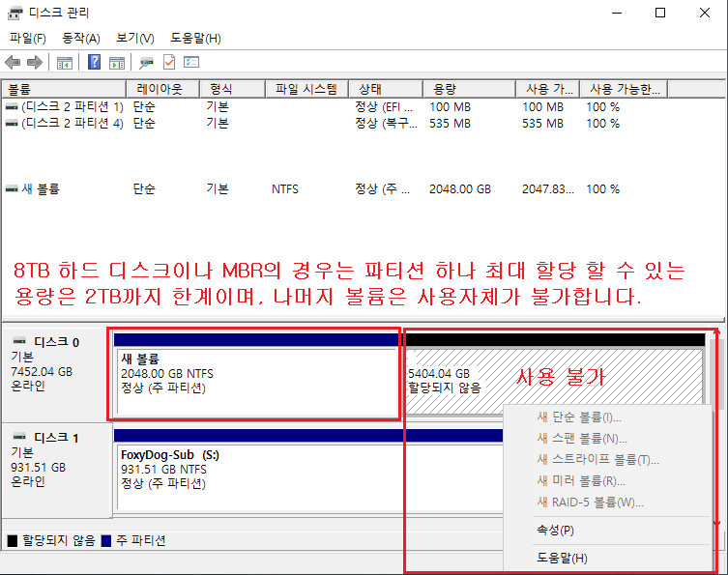Minimize the 디스크 관리 window
Image resolution: width=728 pixels, height=575 pixels.
[617, 13]
